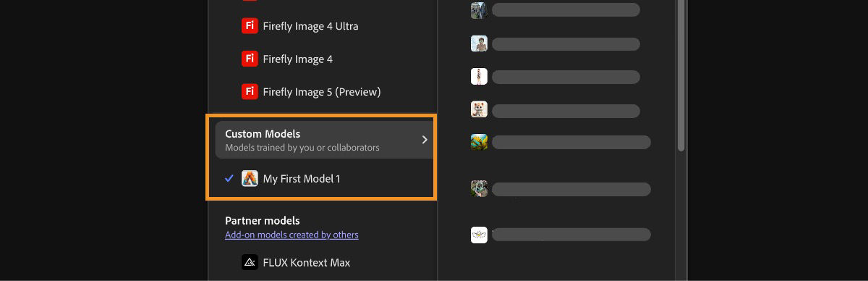868x281 pixels.
Task: Pick the Firefly Image 5 (Preview) model
Action: pyautogui.click(x=323, y=92)
